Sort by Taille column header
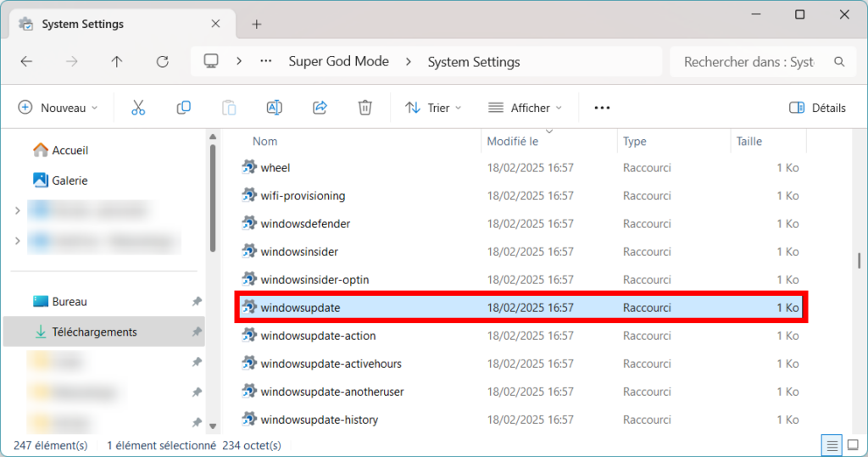Viewport: 868px width, 457px height. [749, 142]
